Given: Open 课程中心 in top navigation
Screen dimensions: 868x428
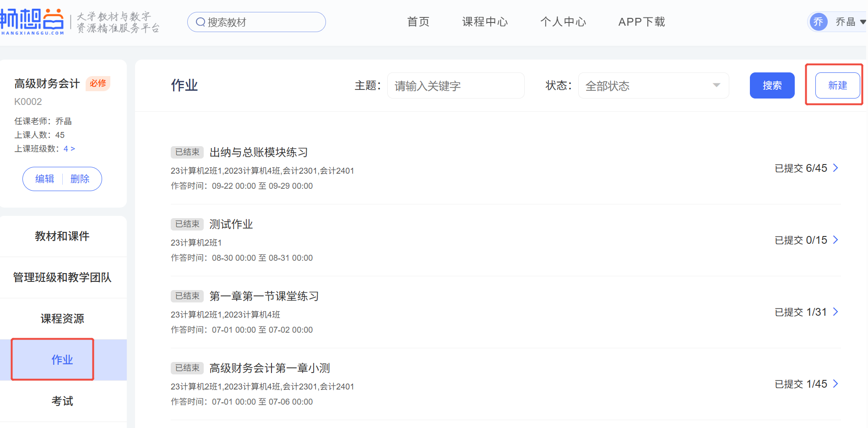Looking at the screenshot, I should (485, 22).
